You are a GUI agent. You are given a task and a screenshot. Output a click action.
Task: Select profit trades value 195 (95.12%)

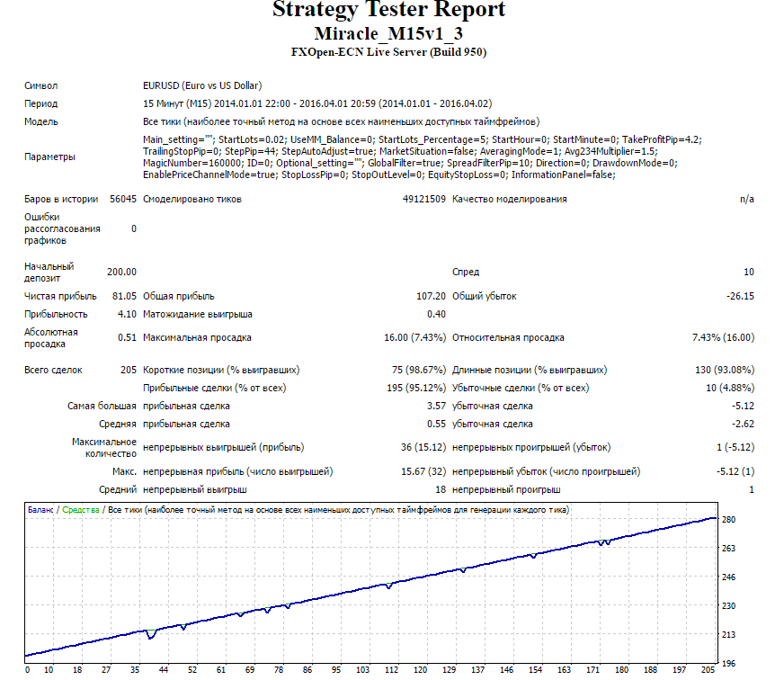[x=416, y=389]
